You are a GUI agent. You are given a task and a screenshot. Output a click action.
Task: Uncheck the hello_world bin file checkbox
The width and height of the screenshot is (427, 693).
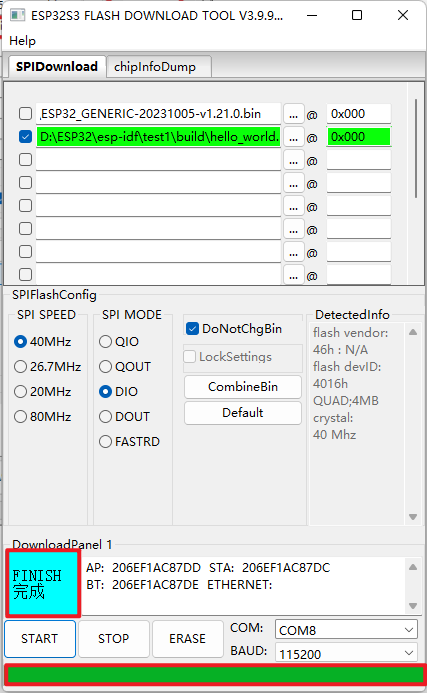pos(26,137)
